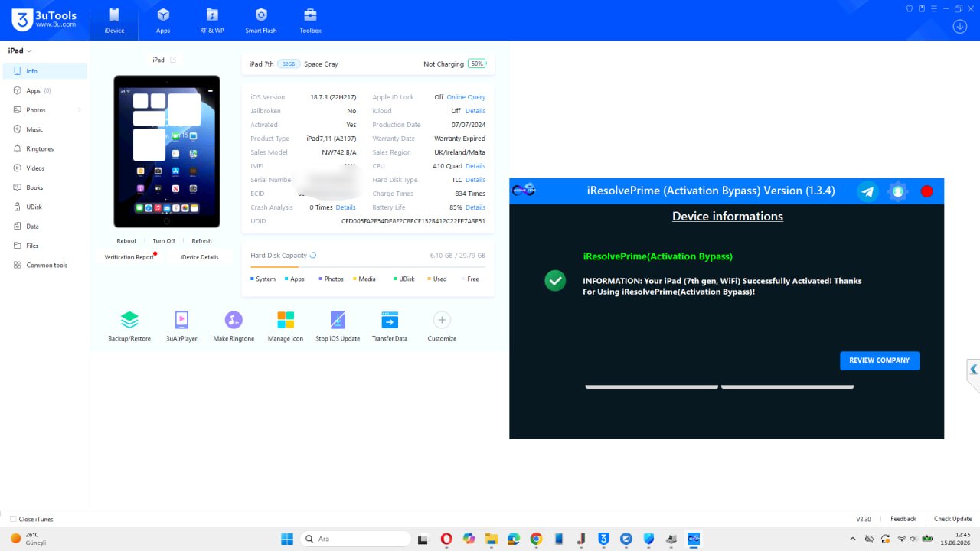Click the Online Query link

466,97
